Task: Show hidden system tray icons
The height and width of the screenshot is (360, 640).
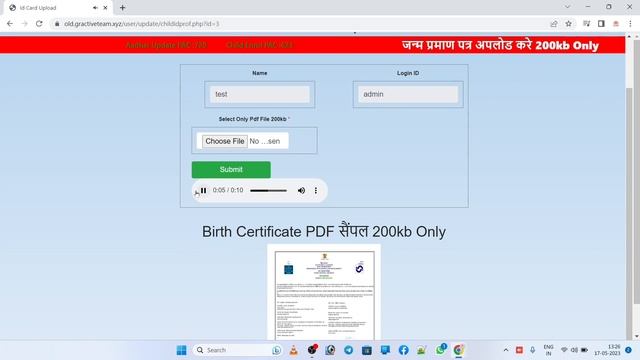Action: pos(506,350)
